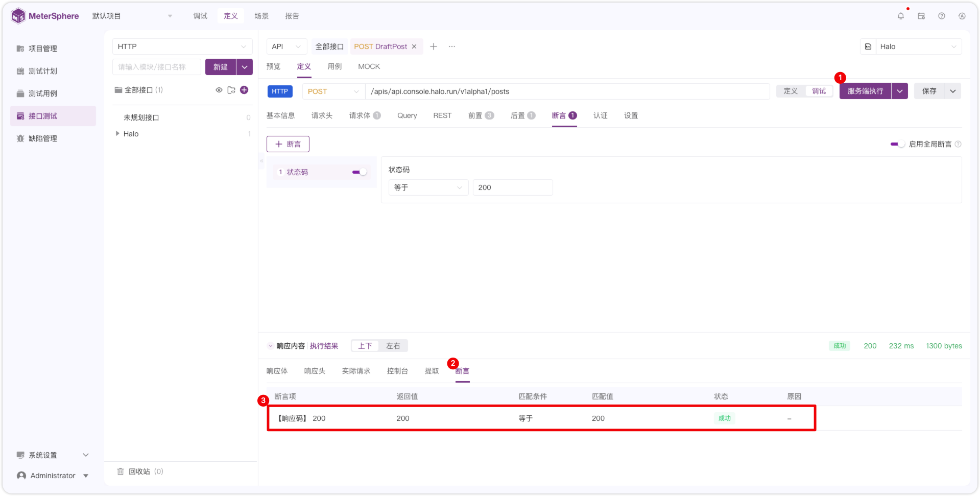The width and height of the screenshot is (980, 496).
Task: Click the 服务端执行 button
Action: coord(865,91)
